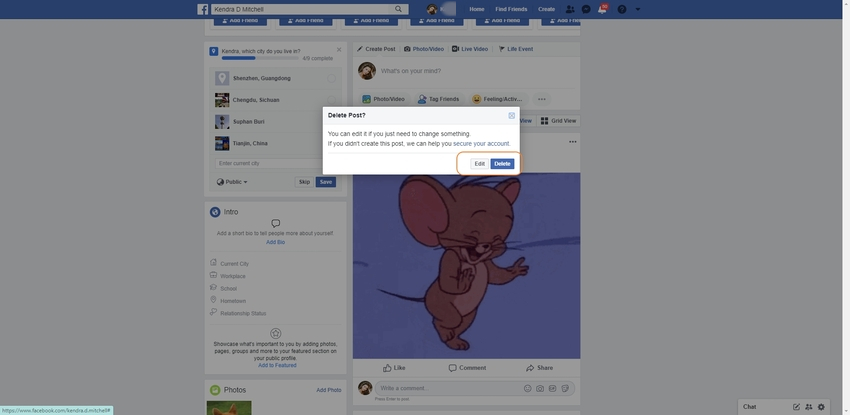Viewport: 850px width, 415px height.
Task: Click the featured star icon
Action: pos(275,333)
